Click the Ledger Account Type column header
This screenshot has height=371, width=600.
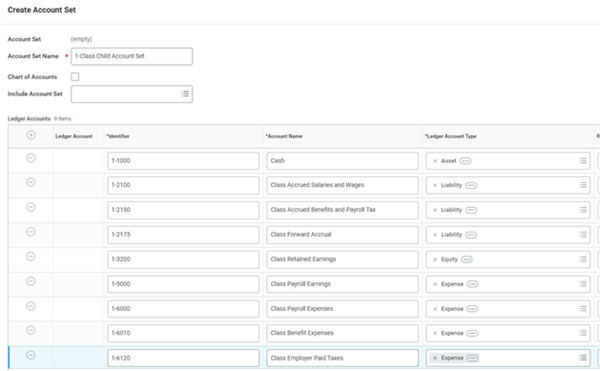coord(451,136)
